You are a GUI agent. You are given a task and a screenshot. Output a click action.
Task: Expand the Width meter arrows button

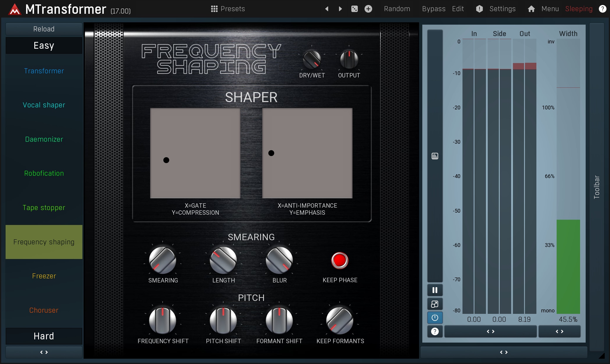559,331
